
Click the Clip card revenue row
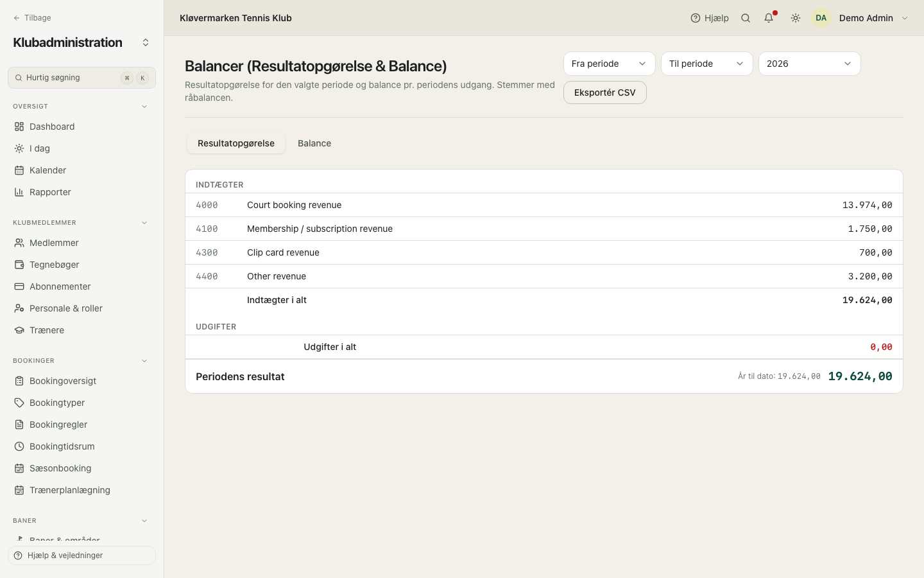pyautogui.click(x=544, y=252)
